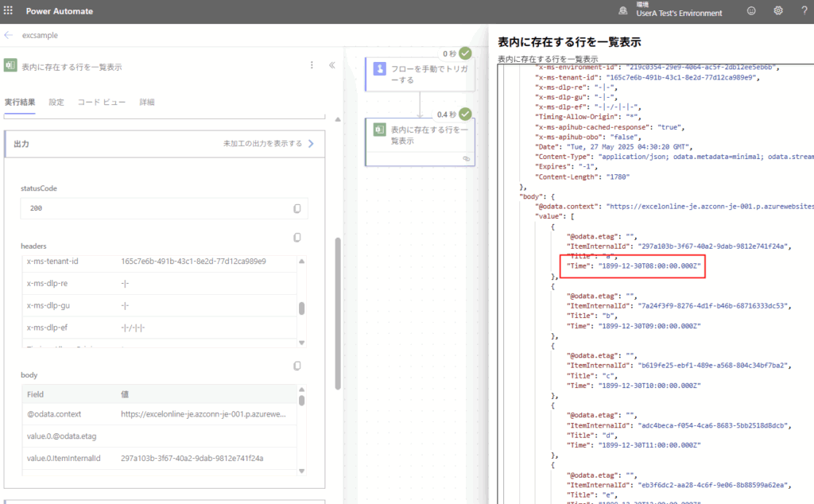
Task: Switch to the コード ビュー tab
Action: pos(102,103)
